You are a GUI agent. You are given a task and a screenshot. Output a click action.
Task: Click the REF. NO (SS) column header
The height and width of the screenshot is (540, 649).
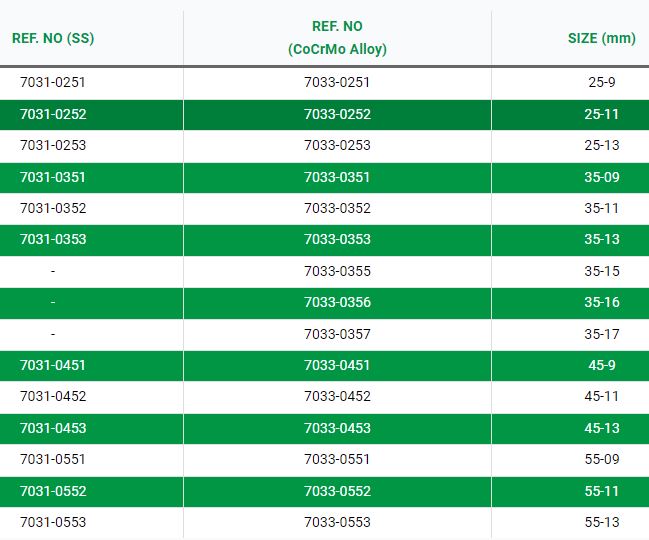coord(53,39)
